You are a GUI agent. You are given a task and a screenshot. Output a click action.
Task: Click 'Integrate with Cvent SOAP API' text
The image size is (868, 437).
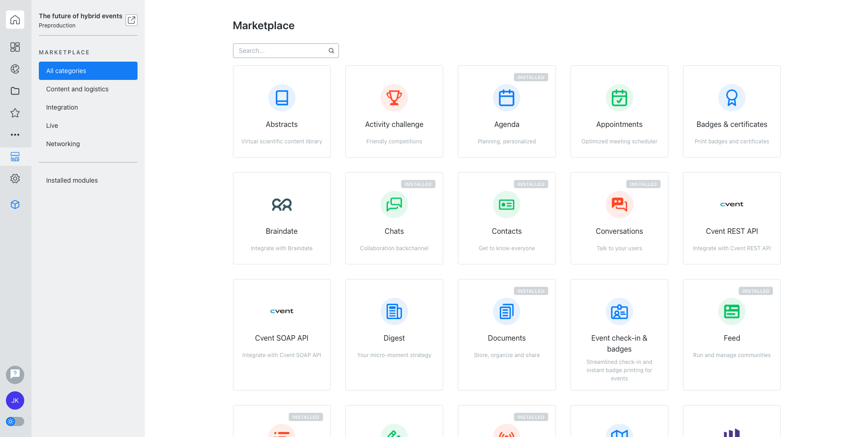282,355
